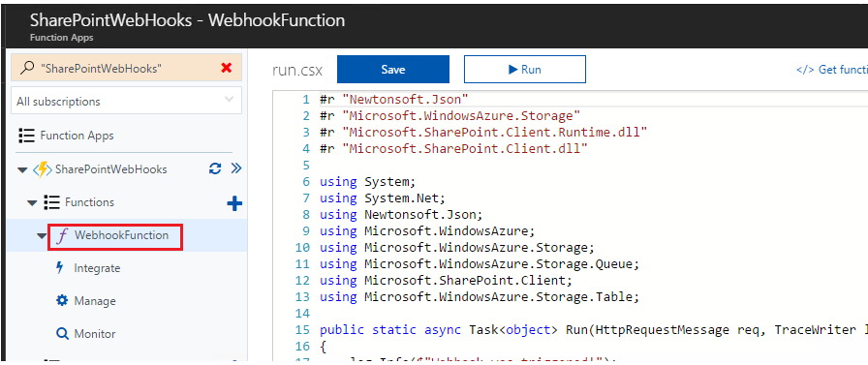The height and width of the screenshot is (365, 868).
Task: Open the Get function URL link
Action: point(831,70)
